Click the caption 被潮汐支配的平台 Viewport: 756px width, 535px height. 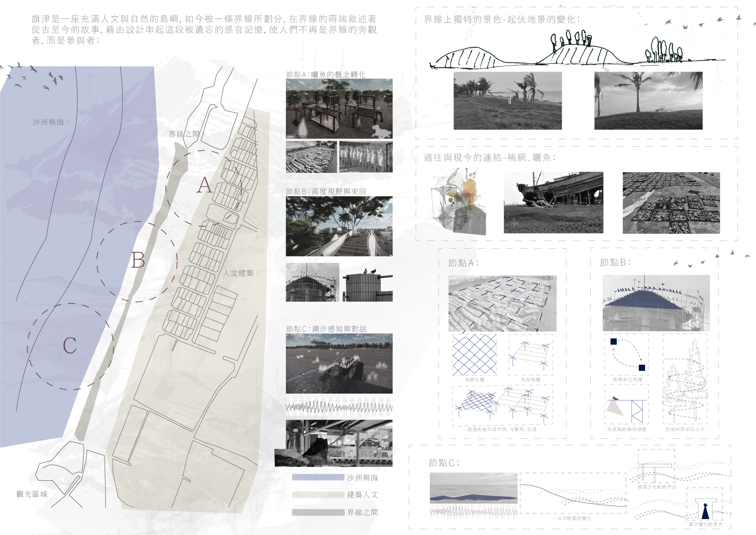657,487
